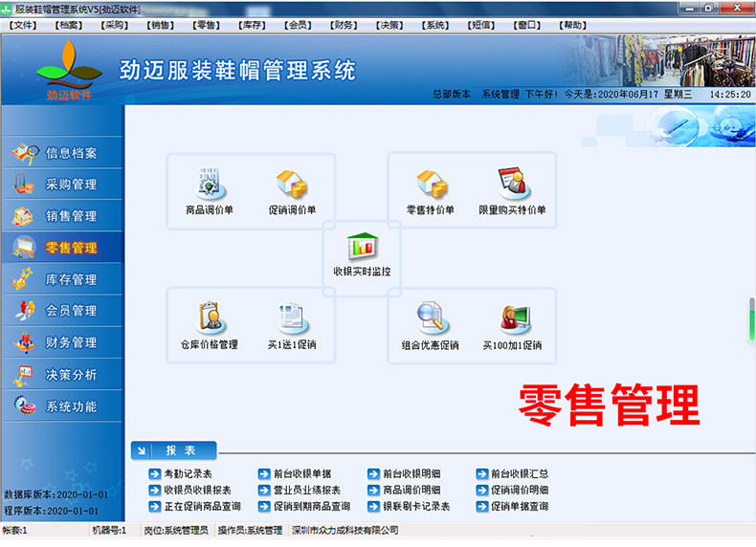The image size is (756, 547).
Task: Open the 限量购买特价单 icon
Action: click(x=513, y=184)
